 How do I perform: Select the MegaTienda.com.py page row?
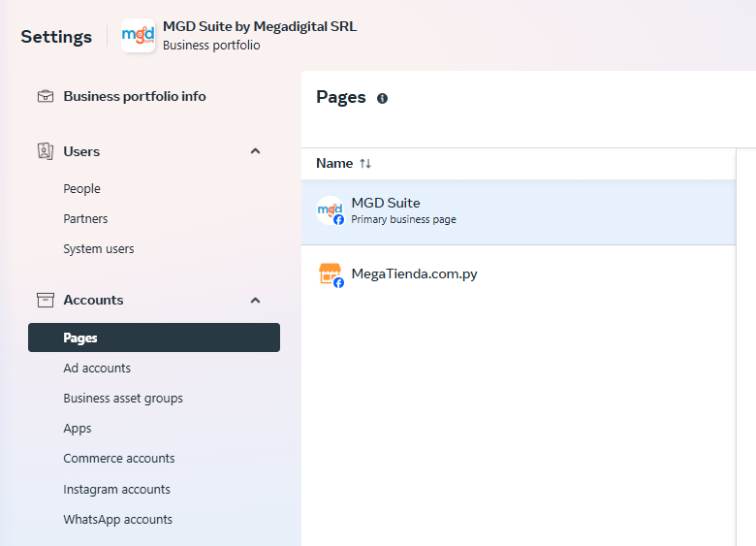click(519, 274)
